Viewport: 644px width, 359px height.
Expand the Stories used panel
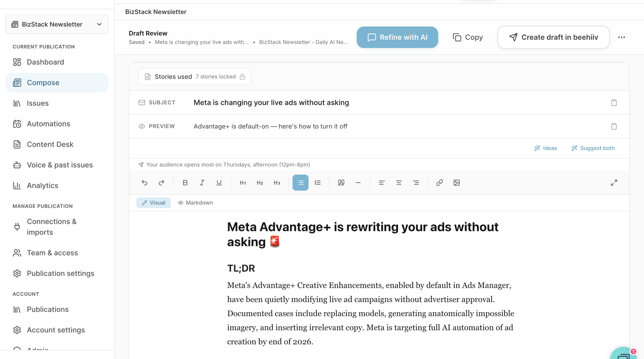[195, 76]
